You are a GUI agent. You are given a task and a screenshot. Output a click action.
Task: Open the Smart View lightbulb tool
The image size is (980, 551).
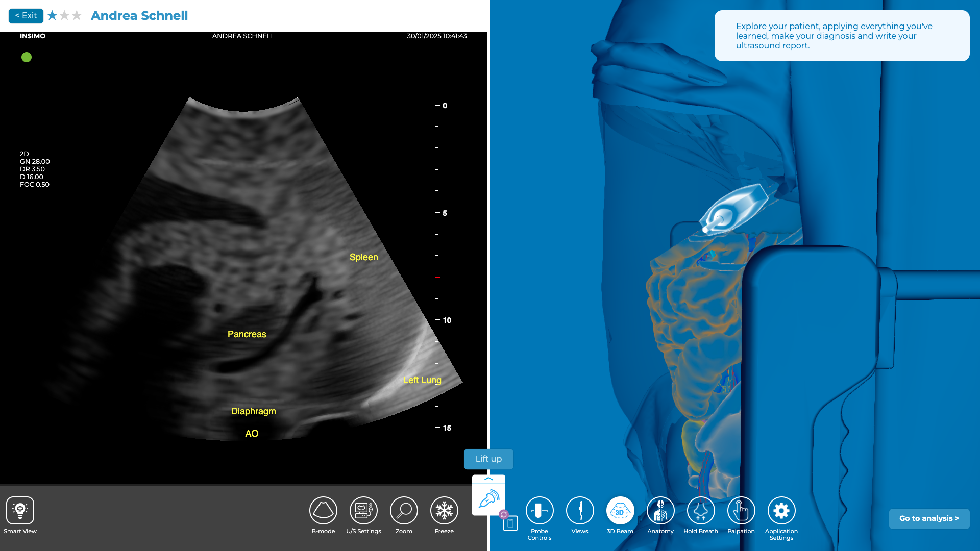20,510
